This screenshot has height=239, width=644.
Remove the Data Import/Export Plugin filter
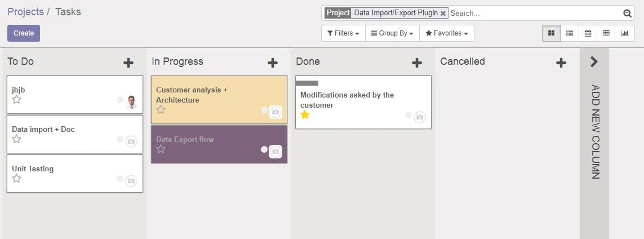(x=443, y=14)
